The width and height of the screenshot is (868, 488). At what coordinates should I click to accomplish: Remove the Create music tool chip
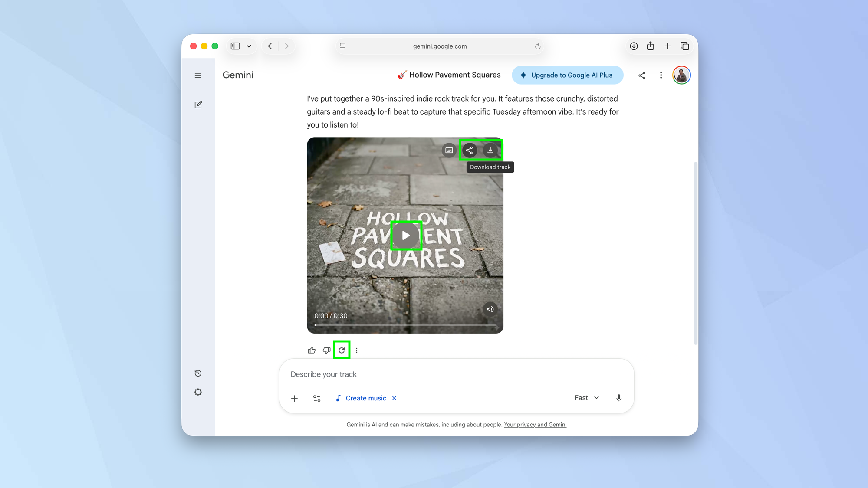pyautogui.click(x=394, y=398)
